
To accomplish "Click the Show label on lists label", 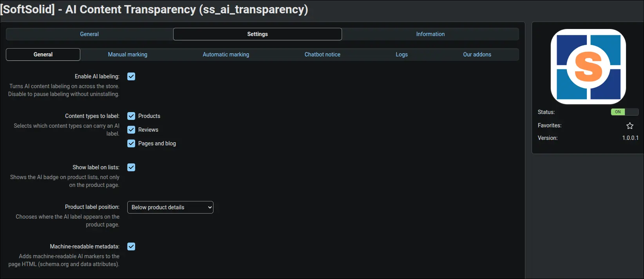I will [x=96, y=167].
